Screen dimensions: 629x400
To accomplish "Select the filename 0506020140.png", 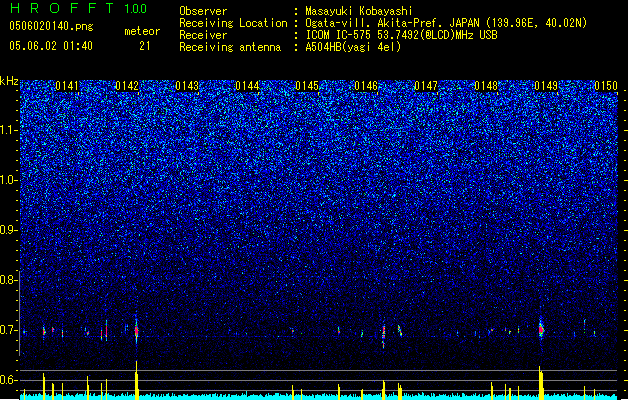I will click(x=51, y=26).
